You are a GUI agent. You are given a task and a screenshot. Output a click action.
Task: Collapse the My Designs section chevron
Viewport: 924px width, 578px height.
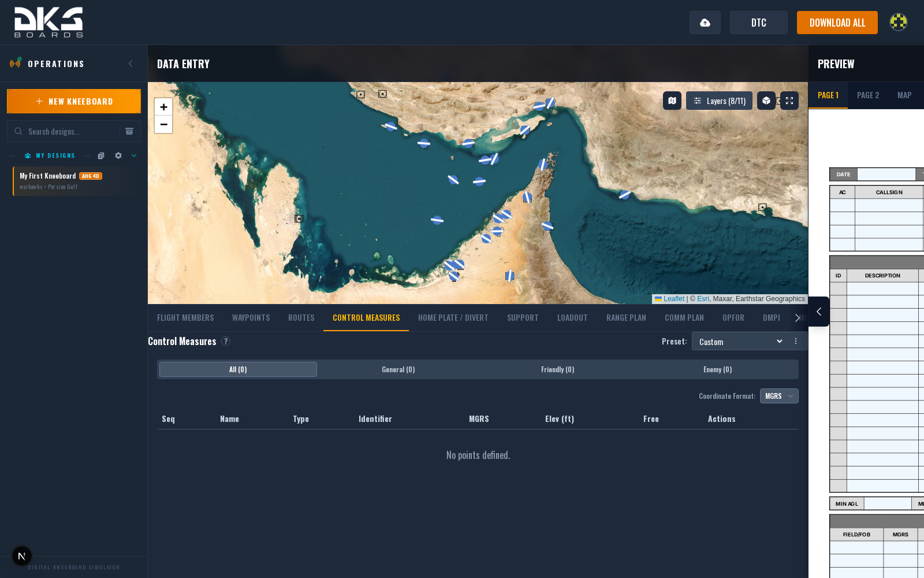(x=134, y=155)
